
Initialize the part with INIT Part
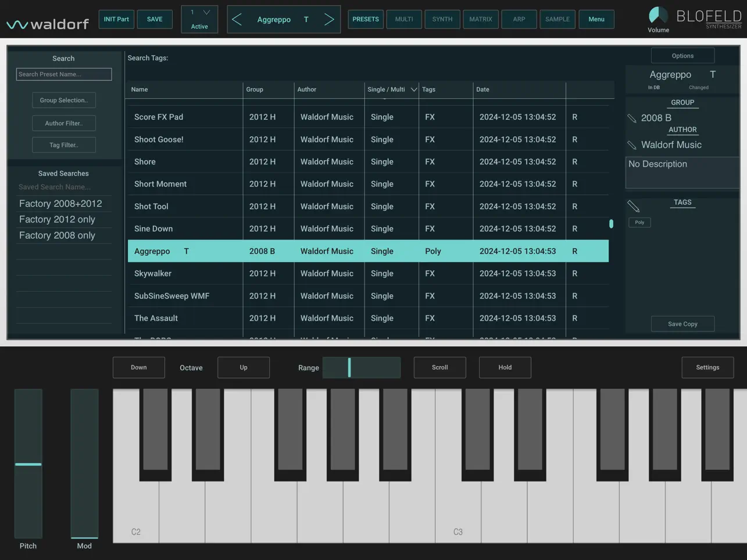pyautogui.click(x=116, y=19)
